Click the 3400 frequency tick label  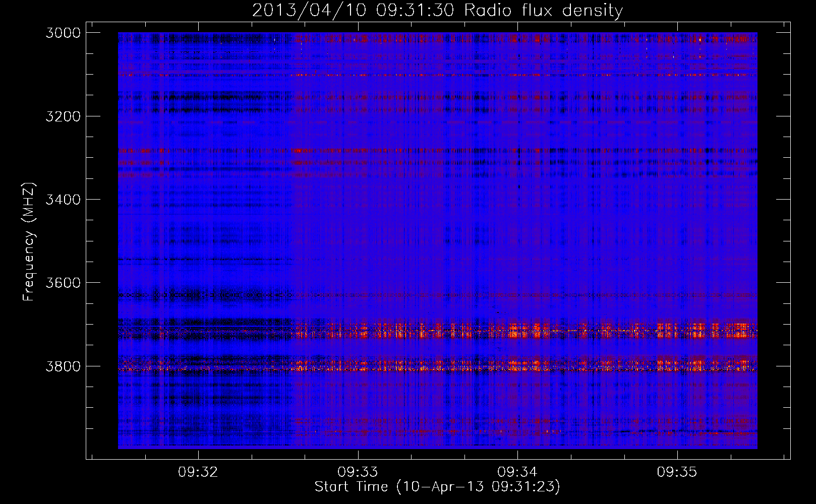coord(63,200)
